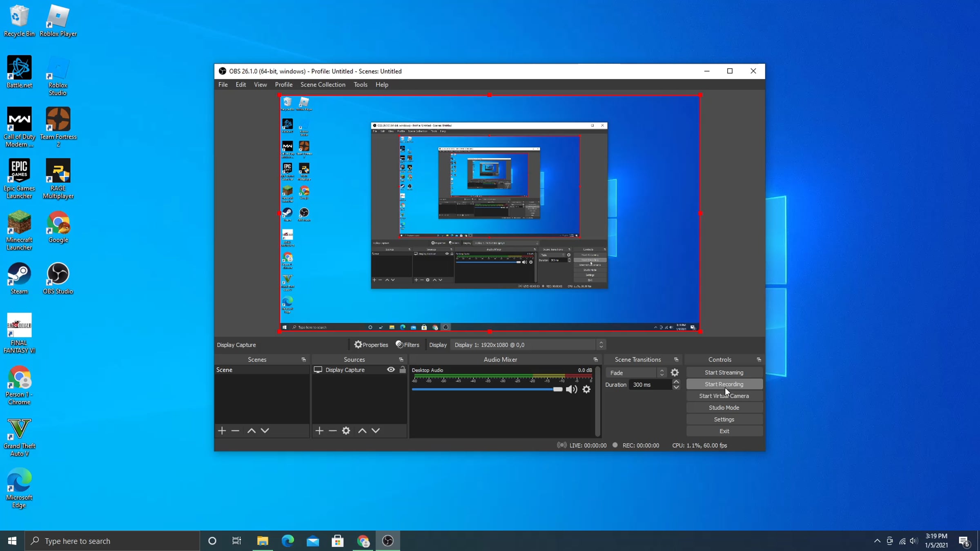The height and width of the screenshot is (551, 980).
Task: Undock the Scenes panel
Action: coord(303,360)
